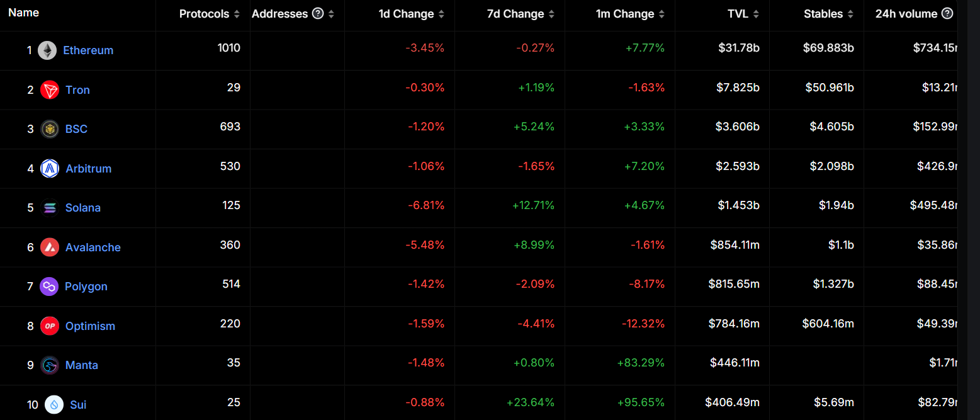Click the 24h volume help icon
The width and height of the screenshot is (980, 420).
[947, 14]
